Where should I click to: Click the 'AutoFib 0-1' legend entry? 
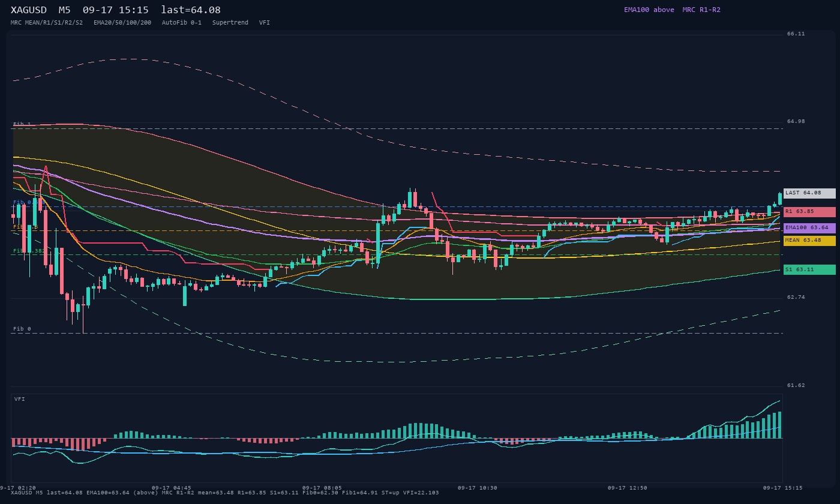[182, 23]
